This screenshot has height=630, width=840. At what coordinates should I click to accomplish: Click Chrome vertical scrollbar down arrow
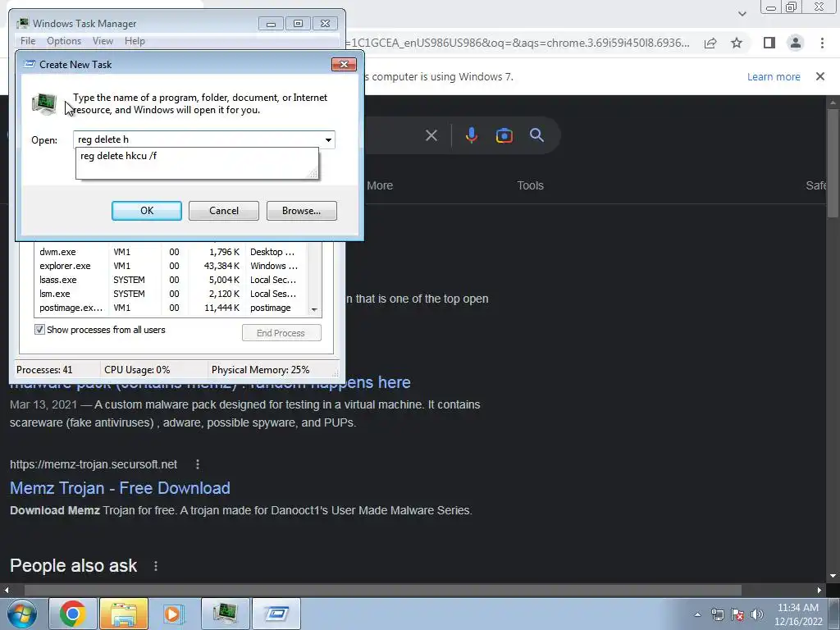coord(833,577)
